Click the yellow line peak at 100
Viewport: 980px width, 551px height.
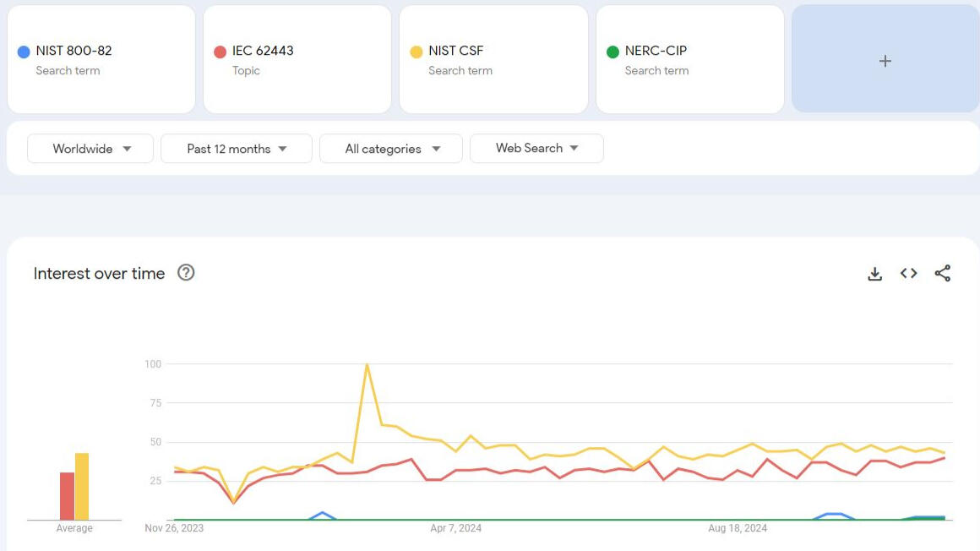367,365
